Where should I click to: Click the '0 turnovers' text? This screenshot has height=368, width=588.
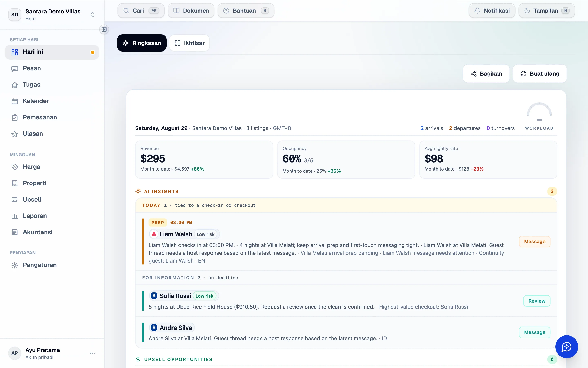pos(501,128)
